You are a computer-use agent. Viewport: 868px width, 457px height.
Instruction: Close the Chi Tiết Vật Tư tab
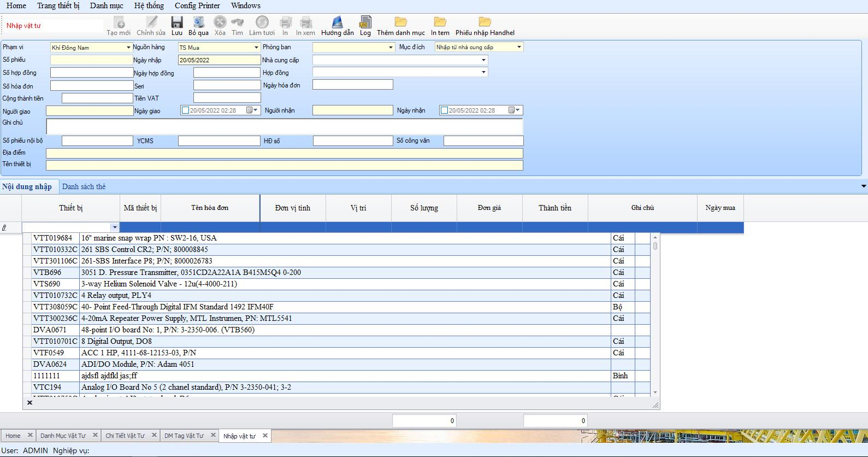pos(154,435)
